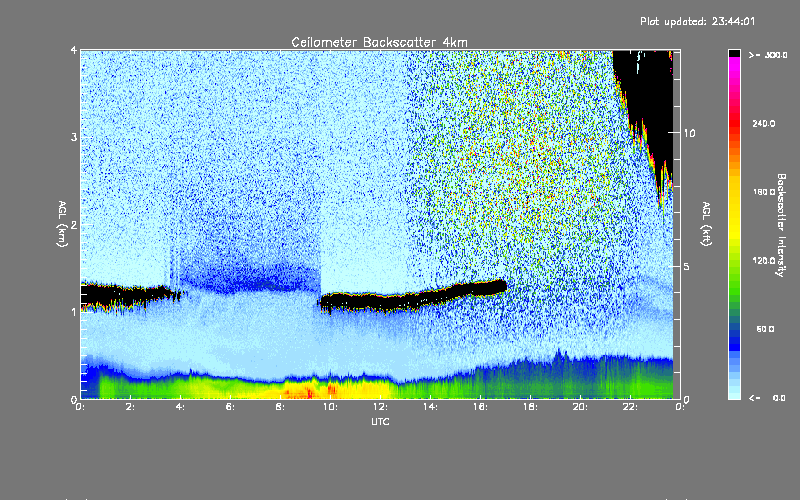Click the colorbar value 240.0

click(764, 123)
